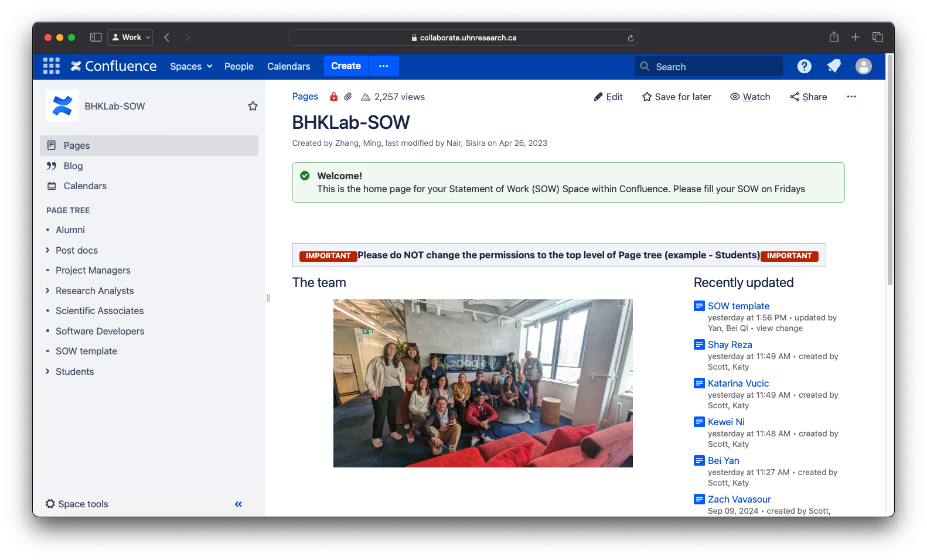
Task: Star the BHKLab-SOW space as favorite
Action: coord(253,106)
